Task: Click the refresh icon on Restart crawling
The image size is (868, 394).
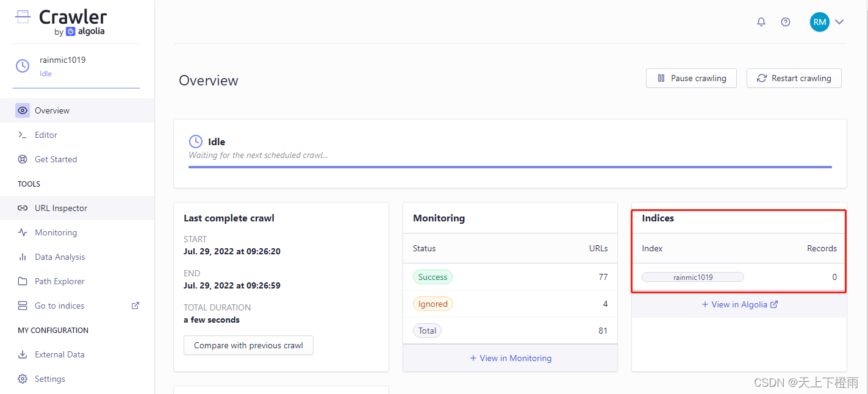Action: tap(762, 78)
